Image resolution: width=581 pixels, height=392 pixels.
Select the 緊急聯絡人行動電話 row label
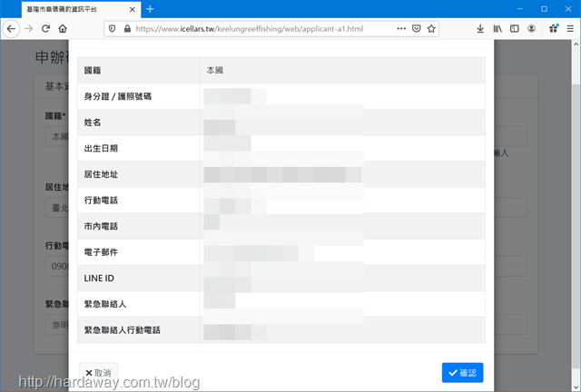coord(123,329)
